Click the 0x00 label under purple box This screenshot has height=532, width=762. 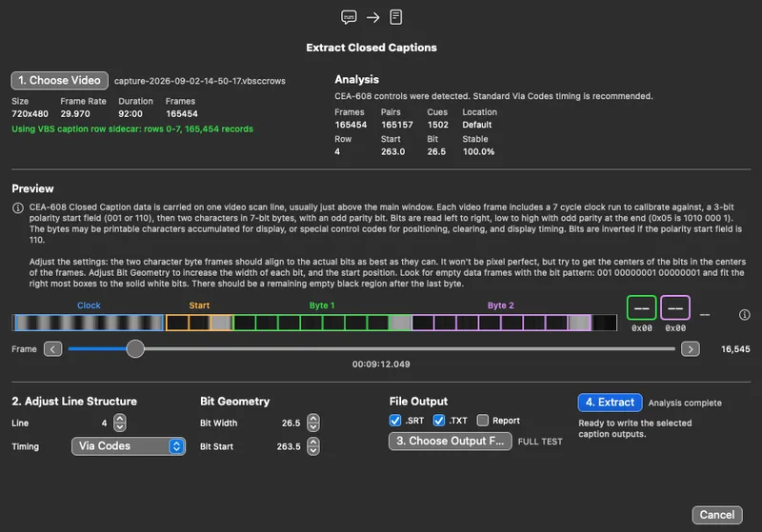click(x=675, y=328)
